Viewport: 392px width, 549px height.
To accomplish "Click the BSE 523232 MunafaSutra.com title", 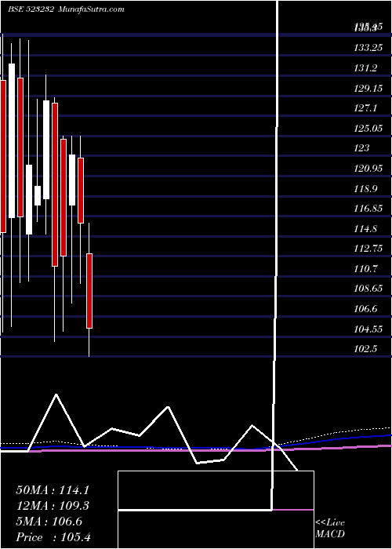I will click(66, 9).
